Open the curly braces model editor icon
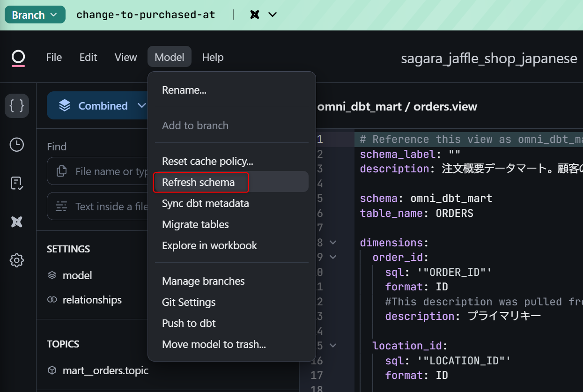 [17, 106]
